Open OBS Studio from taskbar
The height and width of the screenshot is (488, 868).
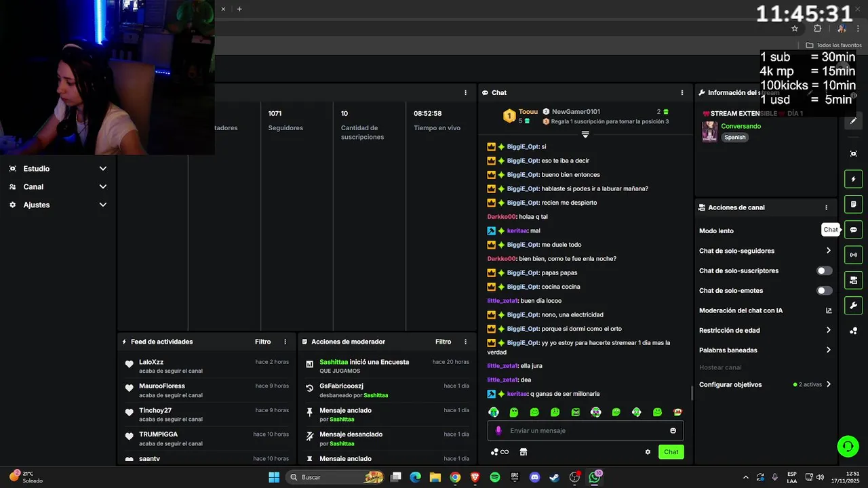tap(574, 477)
